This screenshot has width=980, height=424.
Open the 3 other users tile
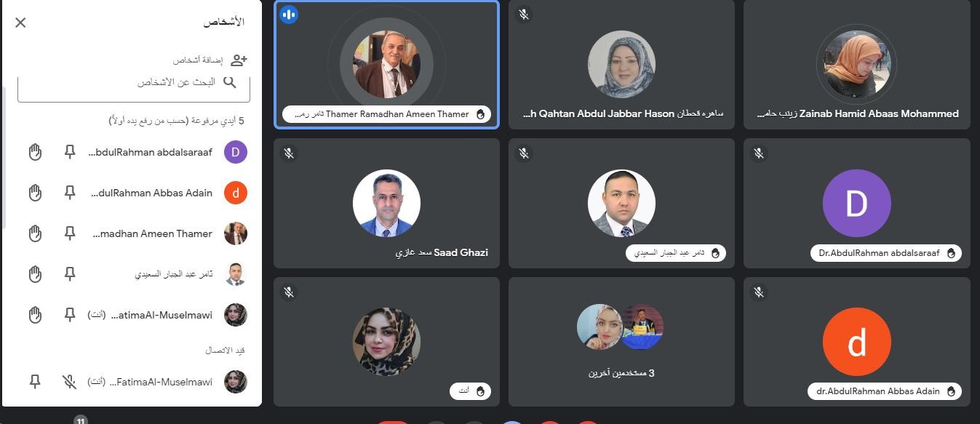click(621, 341)
